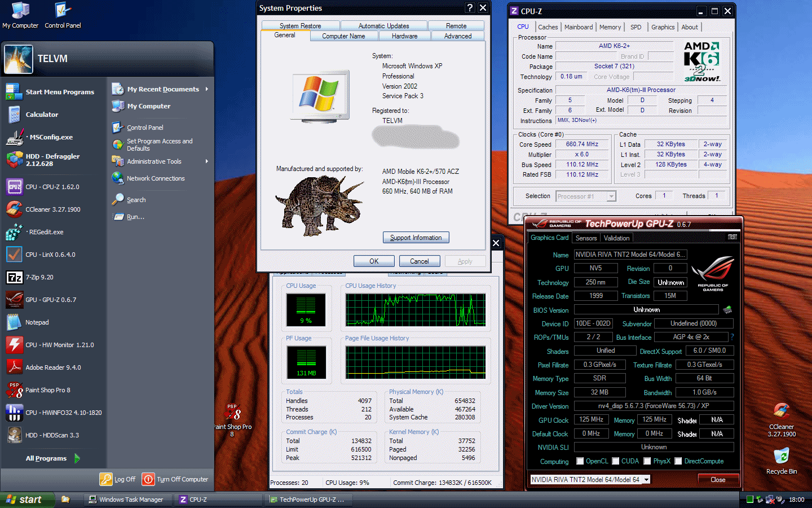Image resolution: width=812 pixels, height=508 pixels.
Task: Open the GPU selection dropdown in GPU-Z
Action: pos(646,480)
